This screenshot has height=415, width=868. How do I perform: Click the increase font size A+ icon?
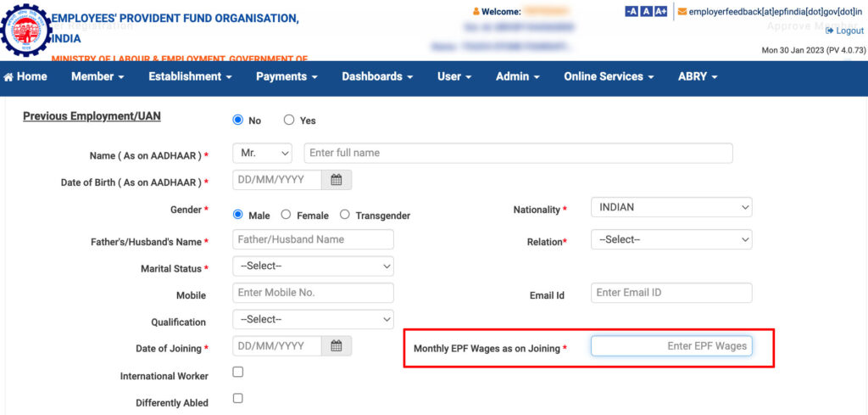tap(660, 11)
